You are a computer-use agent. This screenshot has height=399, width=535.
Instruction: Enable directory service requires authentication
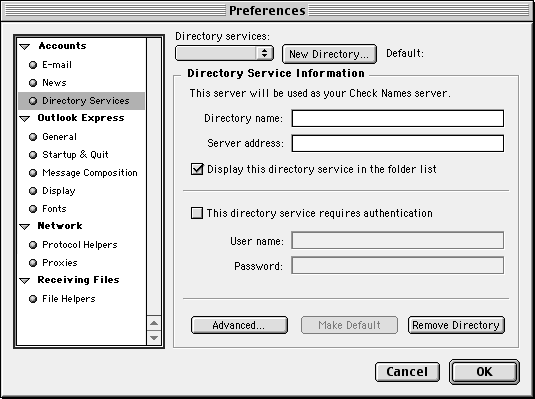(x=197, y=213)
